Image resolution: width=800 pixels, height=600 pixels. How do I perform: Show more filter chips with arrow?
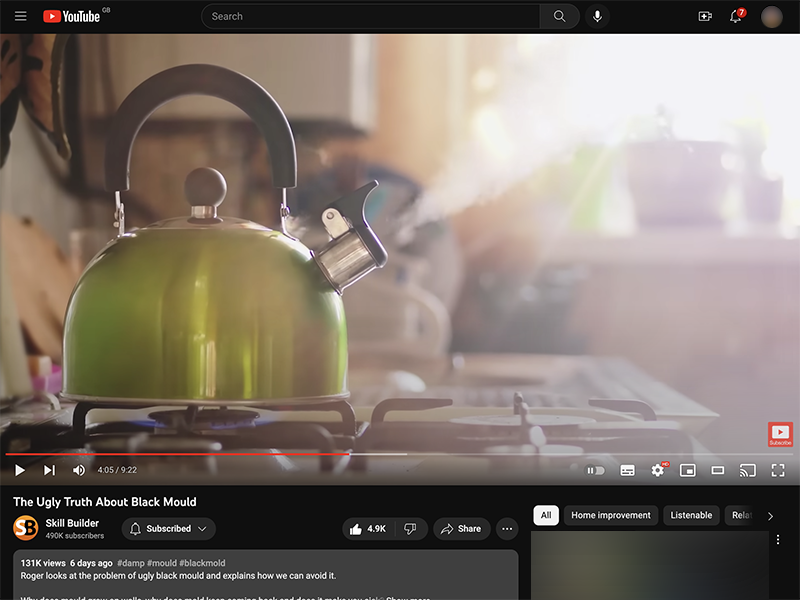(770, 516)
